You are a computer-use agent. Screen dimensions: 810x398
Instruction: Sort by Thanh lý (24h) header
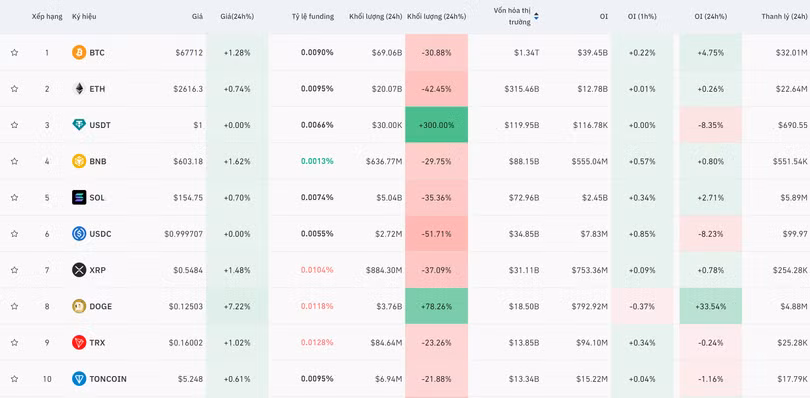[x=784, y=17]
